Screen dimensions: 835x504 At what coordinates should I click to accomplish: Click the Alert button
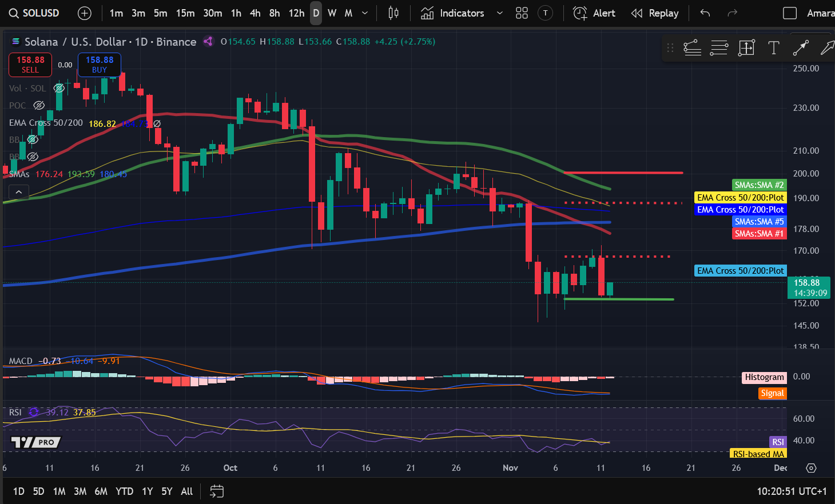(594, 13)
